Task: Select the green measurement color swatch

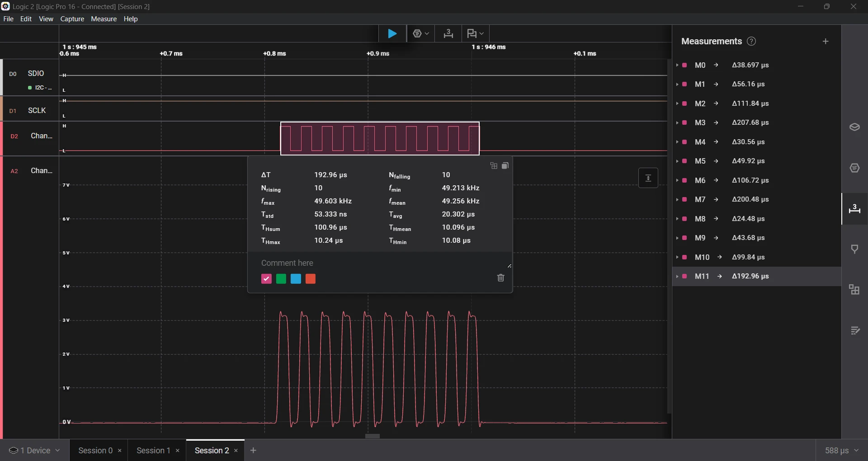Action: 281,279
